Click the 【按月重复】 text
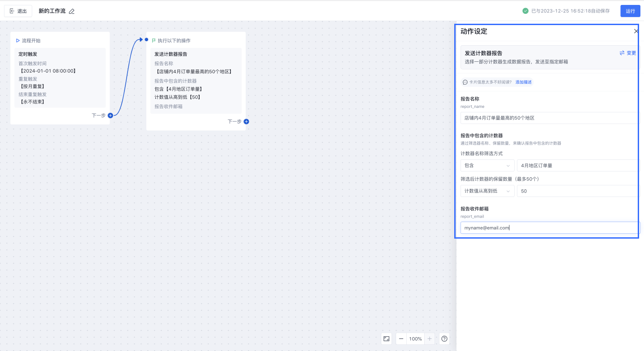Screen dimensions: 644x351 (32, 86)
